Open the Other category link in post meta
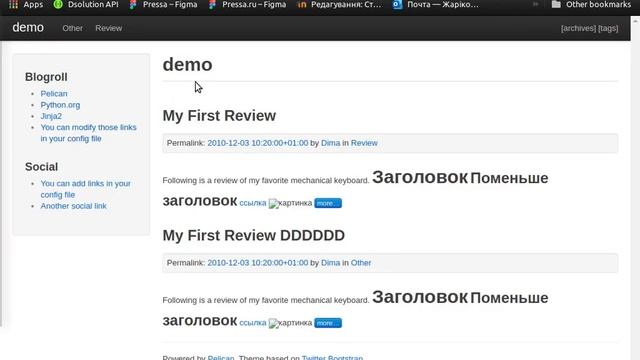Viewport: 640px width, 360px height. tap(361, 263)
